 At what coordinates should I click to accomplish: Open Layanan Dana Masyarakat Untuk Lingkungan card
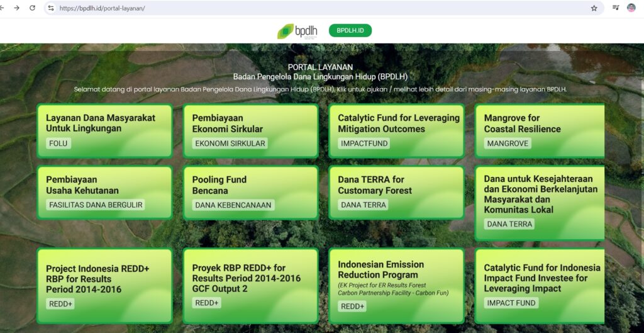coord(104,130)
